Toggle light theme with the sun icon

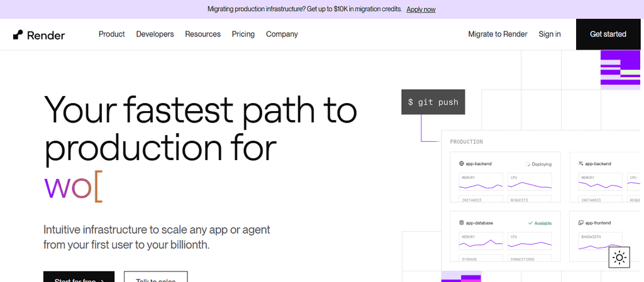pos(619,258)
